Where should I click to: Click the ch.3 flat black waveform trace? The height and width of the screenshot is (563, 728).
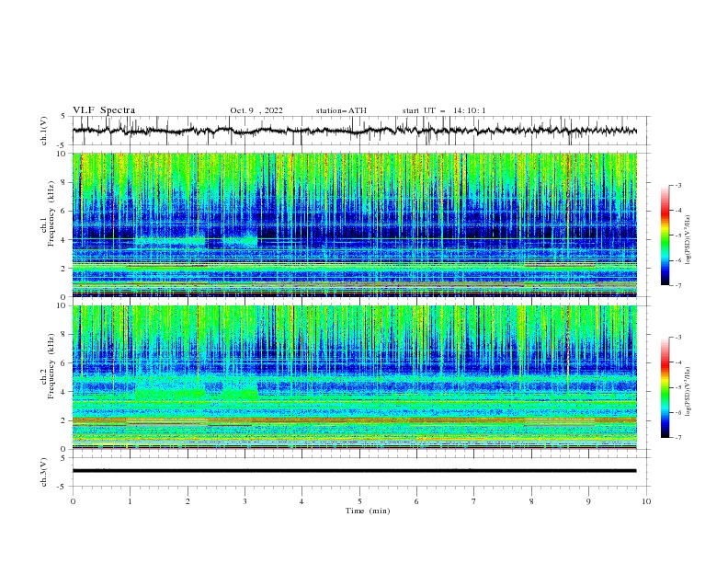coord(354,471)
